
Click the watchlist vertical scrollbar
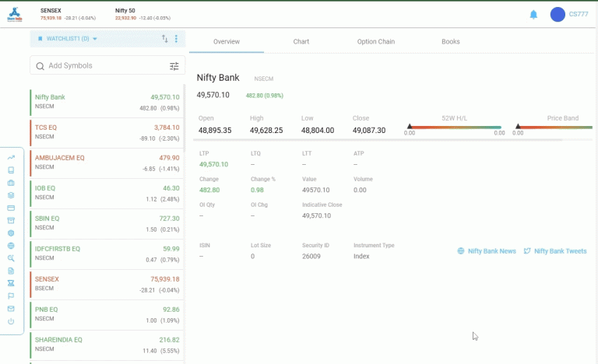pyautogui.click(x=185, y=118)
